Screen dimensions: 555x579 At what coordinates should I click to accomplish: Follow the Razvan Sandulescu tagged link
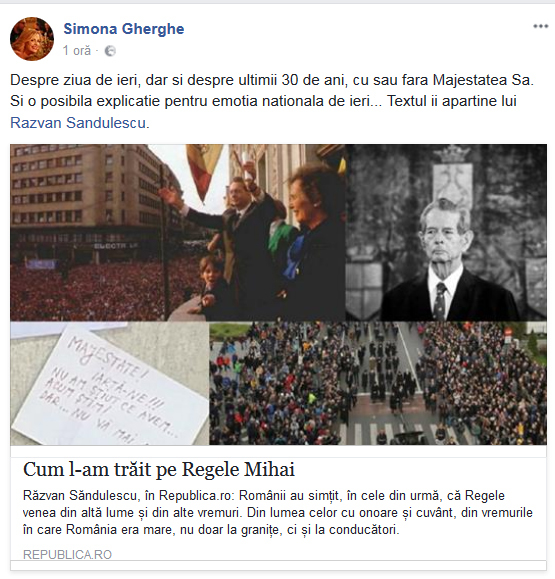click(x=78, y=123)
